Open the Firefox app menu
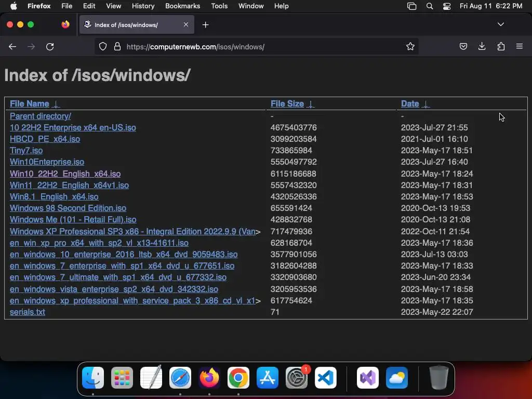 click(x=39, y=6)
